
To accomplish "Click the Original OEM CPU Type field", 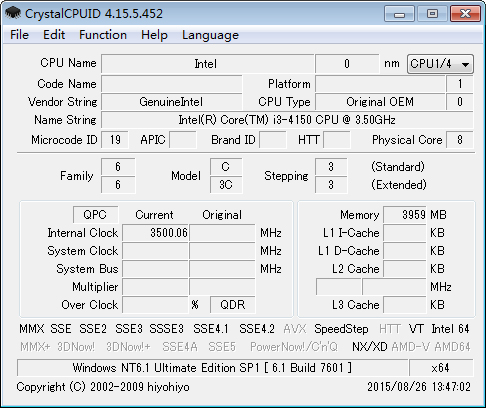I will [380, 102].
